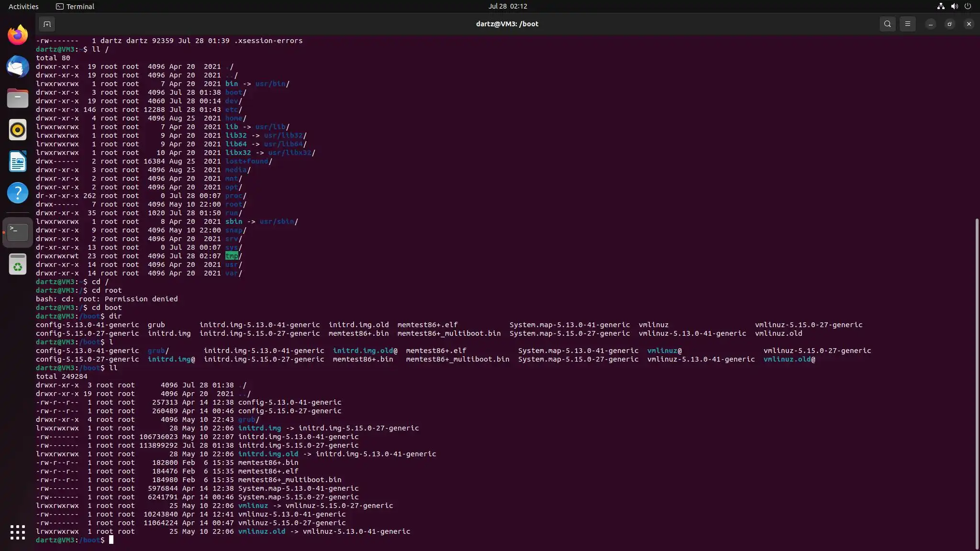Show applications grid button
The height and width of the screenshot is (551, 980).
click(18, 532)
